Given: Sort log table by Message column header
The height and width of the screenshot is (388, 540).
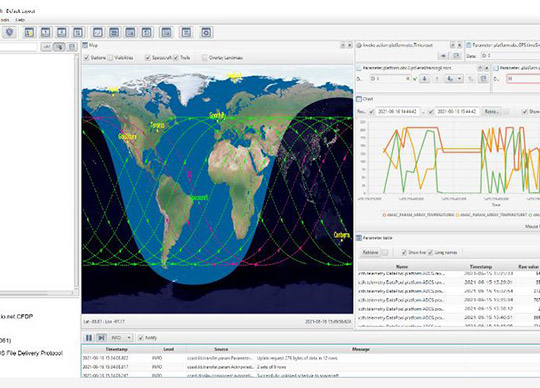Looking at the screenshot, I should pos(361,349).
